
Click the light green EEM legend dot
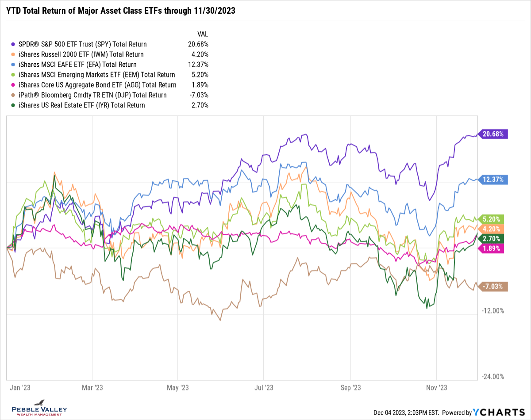click(x=13, y=75)
